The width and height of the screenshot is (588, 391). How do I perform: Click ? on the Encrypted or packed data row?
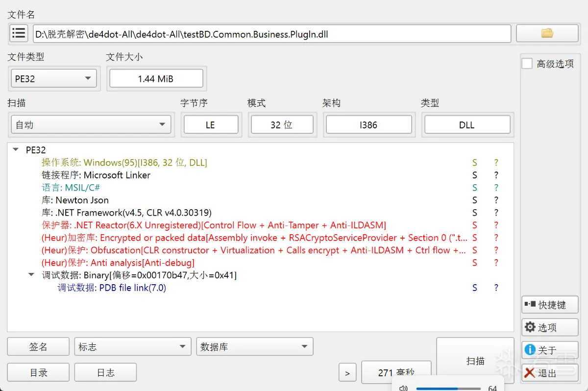pos(496,238)
